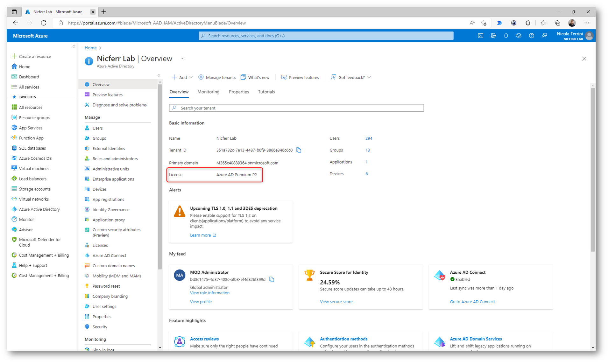The image size is (609, 364).
Task: Open portal settings gear icon
Action: pos(519,36)
